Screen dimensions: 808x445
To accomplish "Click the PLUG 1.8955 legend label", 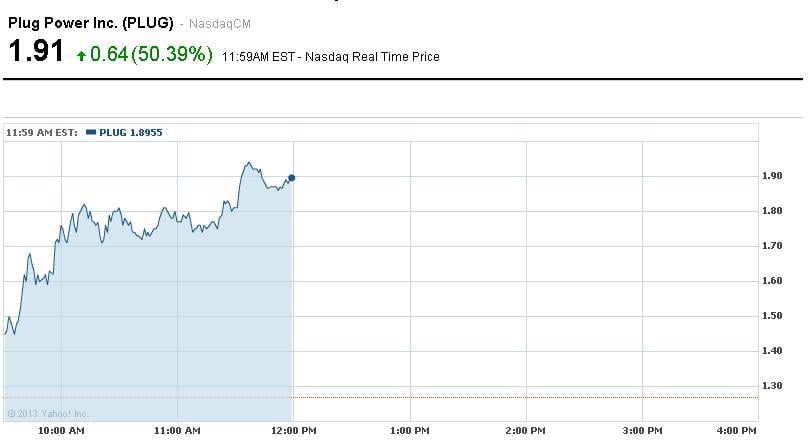I will click(130, 131).
